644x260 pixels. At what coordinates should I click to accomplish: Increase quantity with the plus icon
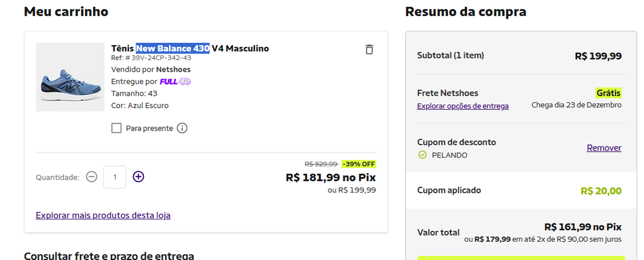tap(138, 177)
